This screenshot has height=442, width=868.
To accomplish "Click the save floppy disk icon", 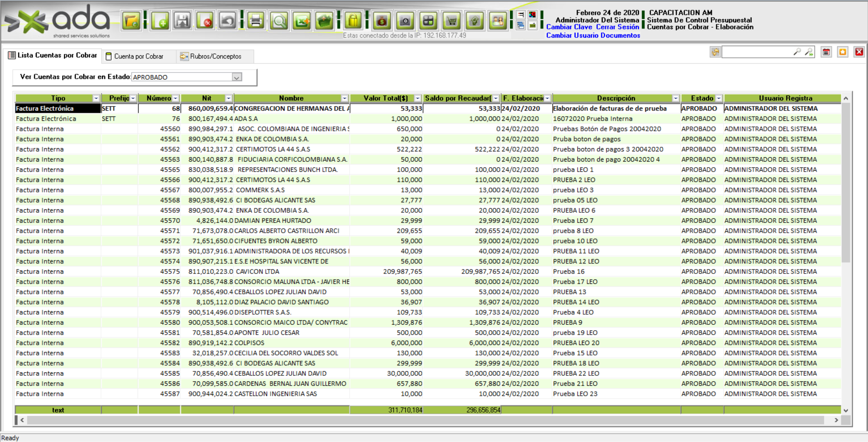I will 182,21.
